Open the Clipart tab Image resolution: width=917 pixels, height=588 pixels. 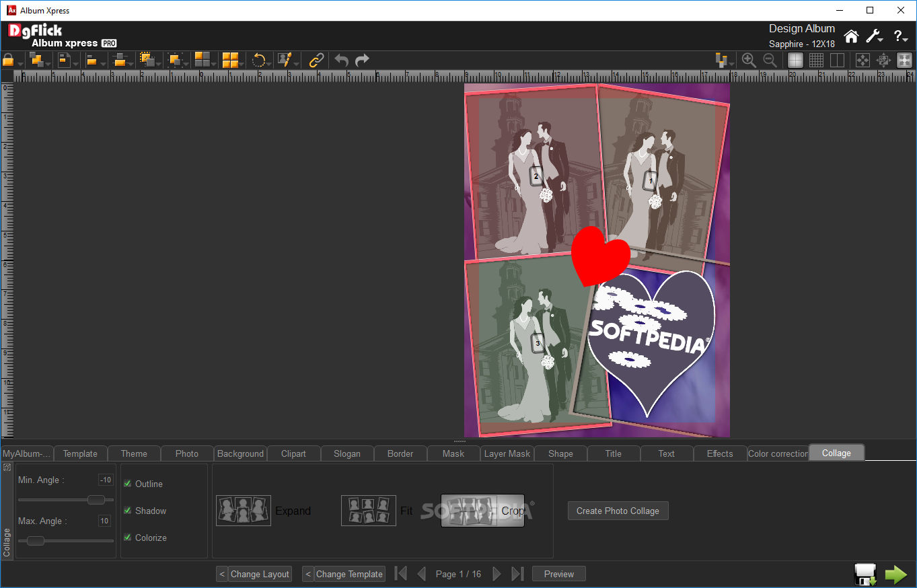tap(293, 453)
